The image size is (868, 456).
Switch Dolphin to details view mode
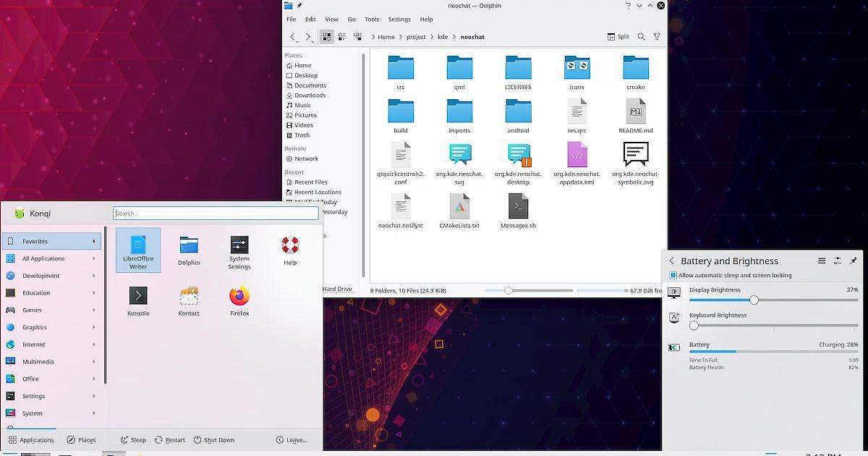point(357,36)
